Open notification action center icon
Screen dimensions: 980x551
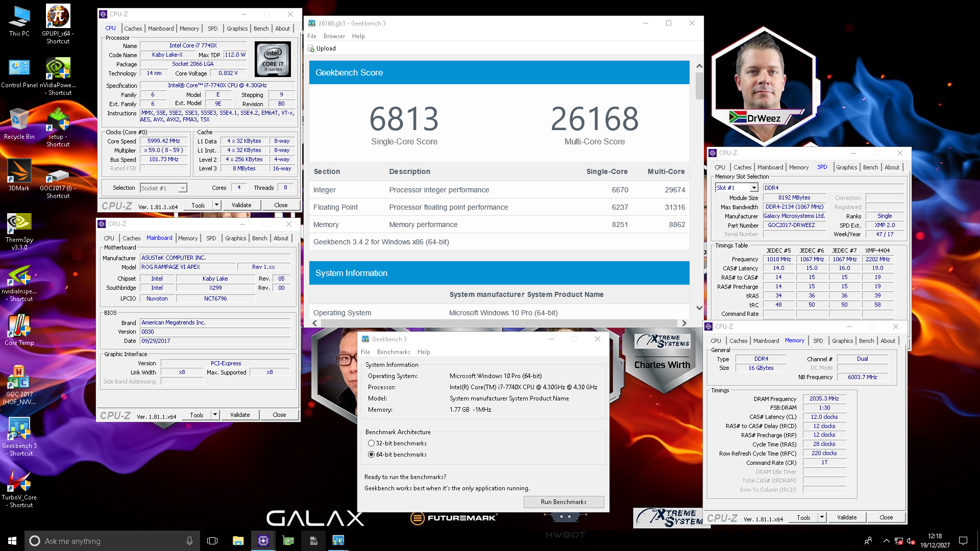(963, 541)
